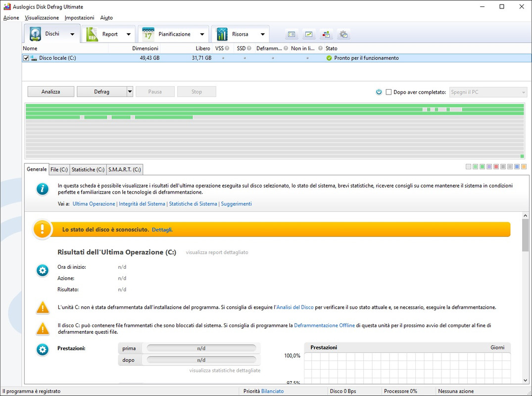This screenshot has width=532, height=396.
Task: Click the Auslogics app icon in title bar
Action: click(x=7, y=7)
